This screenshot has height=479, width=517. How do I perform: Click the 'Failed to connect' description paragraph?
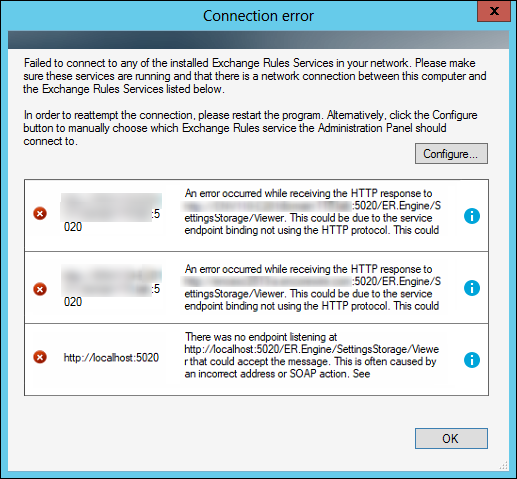tap(255, 76)
